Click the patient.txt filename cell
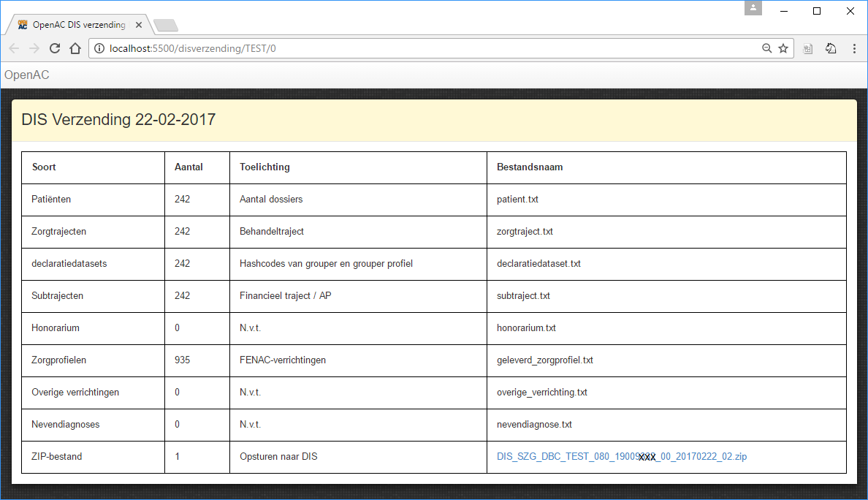868x500 pixels. point(517,200)
